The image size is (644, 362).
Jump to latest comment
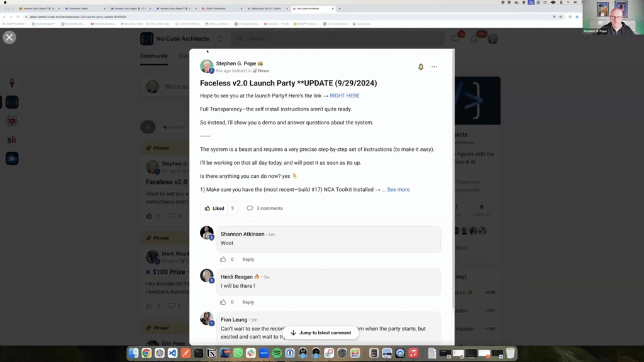[321, 333]
